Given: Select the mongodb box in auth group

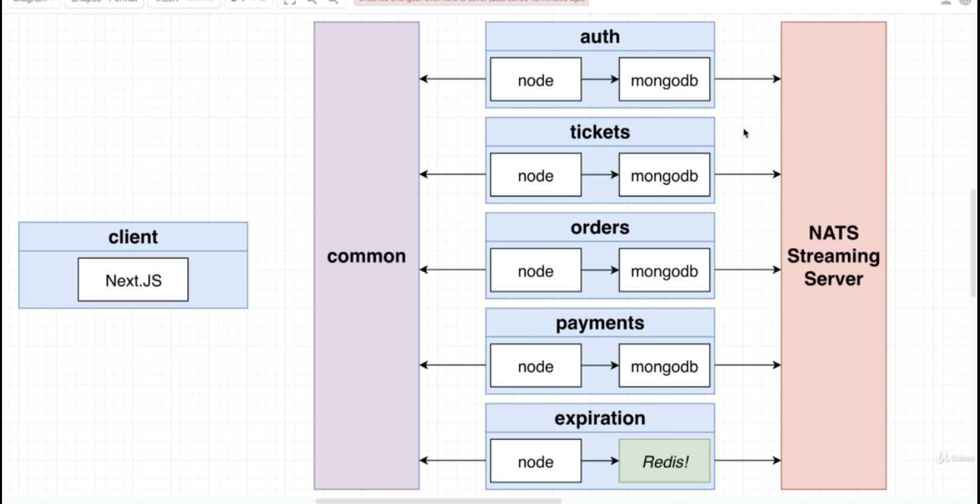Looking at the screenshot, I should (x=664, y=79).
